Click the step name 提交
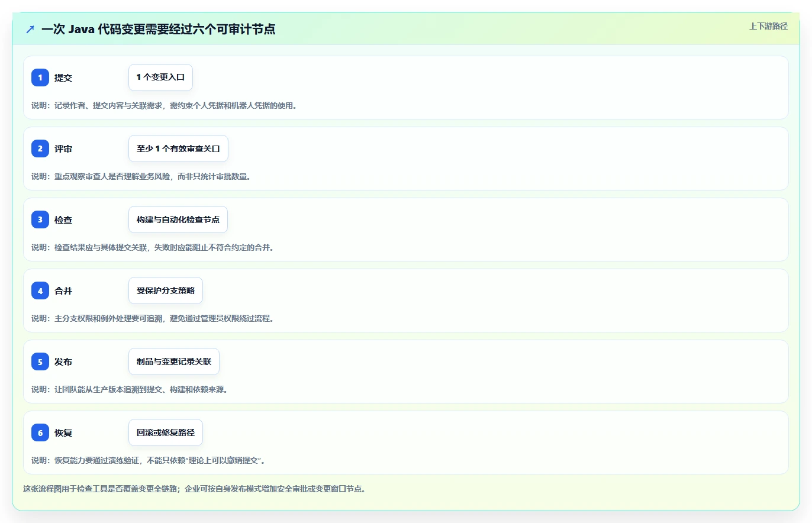 63,78
